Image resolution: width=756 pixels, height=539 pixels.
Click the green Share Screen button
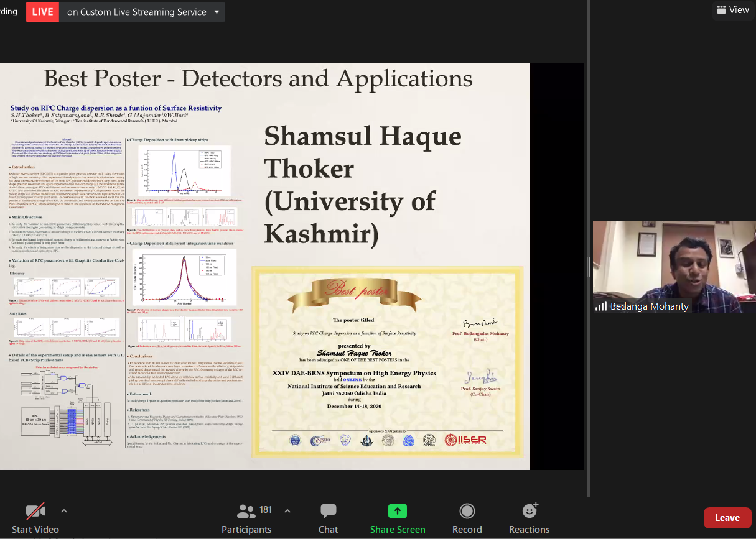(x=398, y=519)
